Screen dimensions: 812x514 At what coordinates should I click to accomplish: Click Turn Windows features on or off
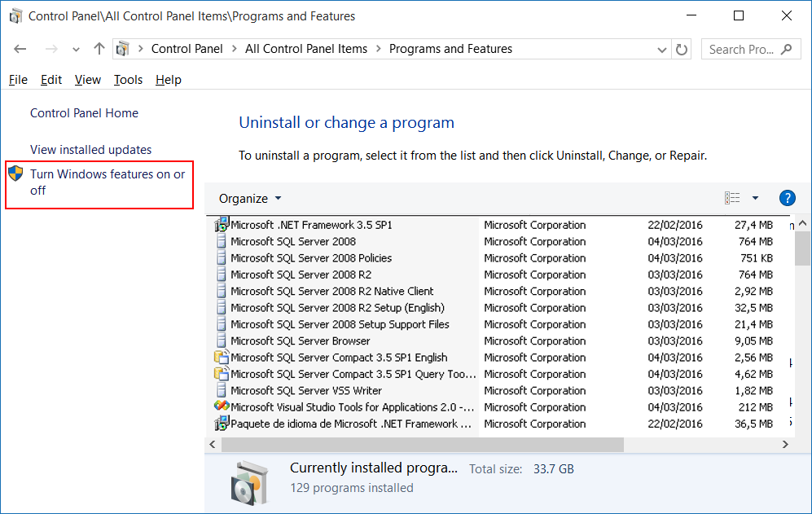point(108,182)
